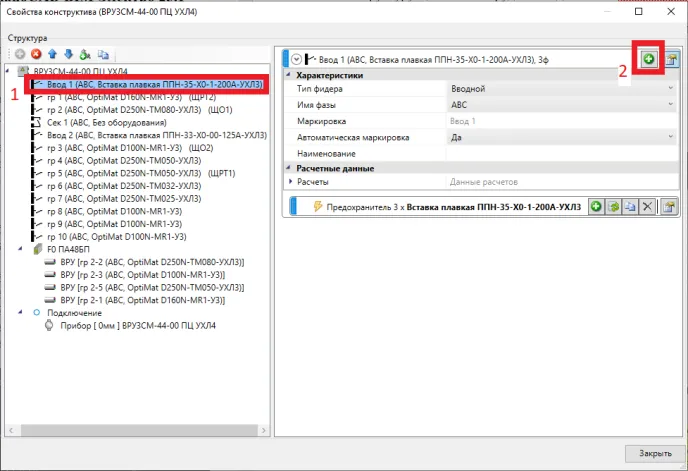Open the Автоматическая маркировка dropdown
The height and width of the screenshot is (471, 688).
coord(670,136)
